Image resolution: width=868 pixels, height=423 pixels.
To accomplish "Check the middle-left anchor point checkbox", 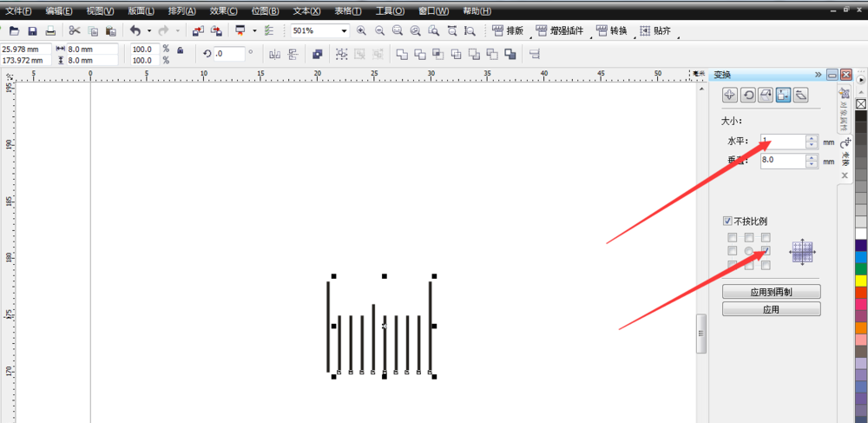I will click(x=733, y=251).
